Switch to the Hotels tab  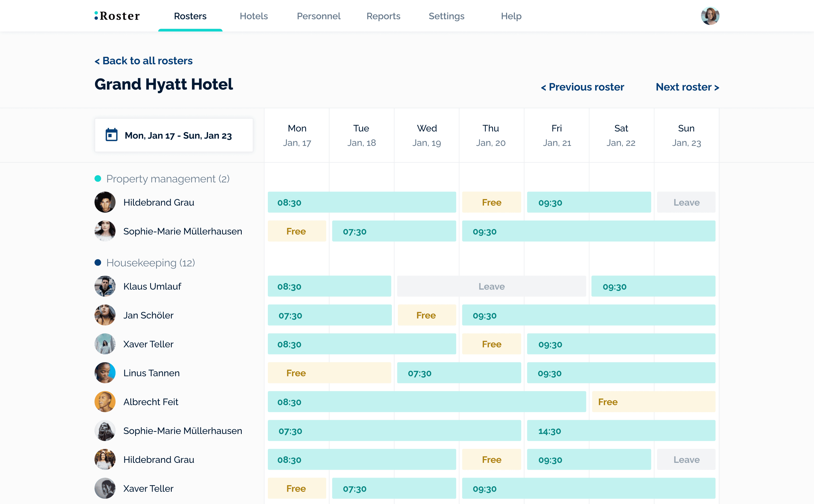coord(254,16)
